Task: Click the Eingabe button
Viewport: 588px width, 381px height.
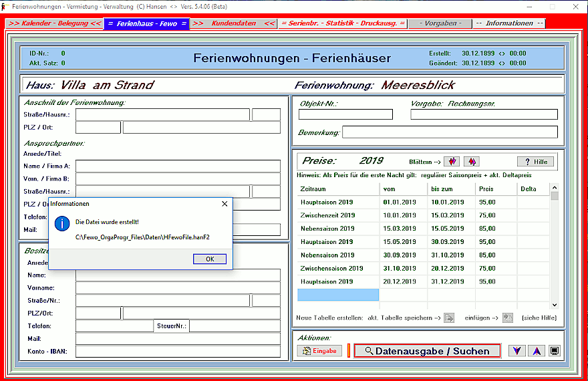Action: (x=319, y=351)
